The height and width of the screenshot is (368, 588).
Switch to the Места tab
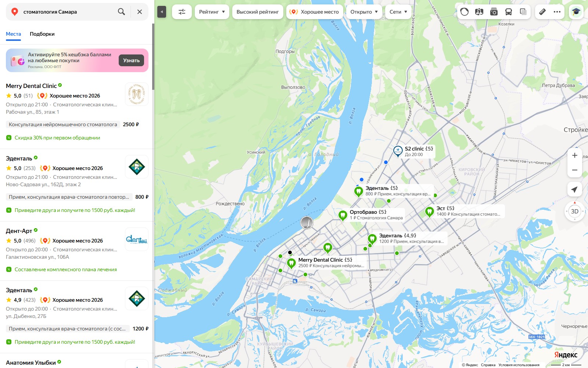tap(13, 34)
